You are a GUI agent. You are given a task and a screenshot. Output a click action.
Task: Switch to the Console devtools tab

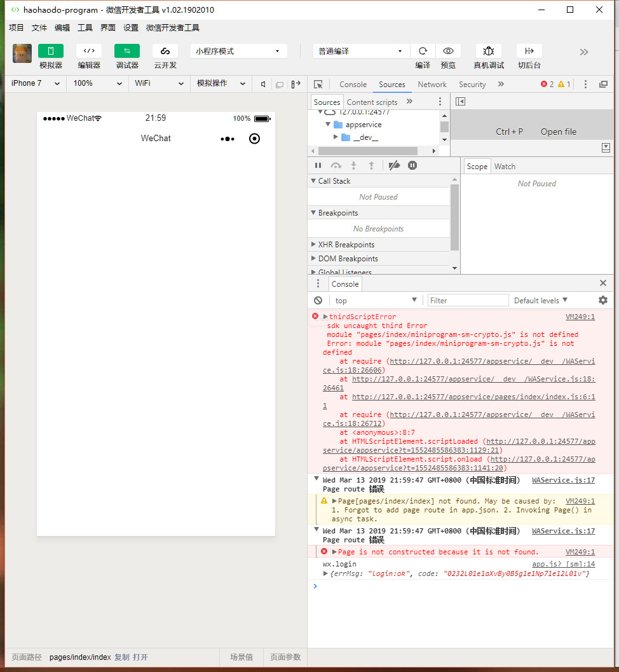tap(353, 85)
